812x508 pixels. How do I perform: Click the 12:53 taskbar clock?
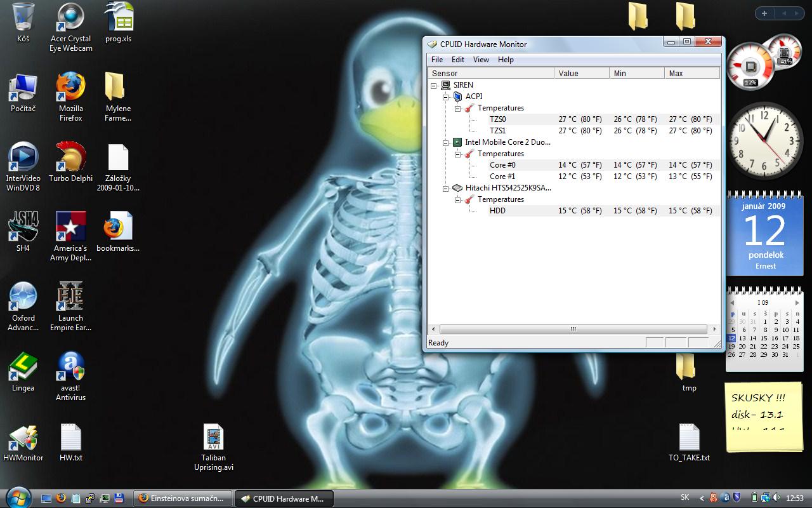click(x=795, y=498)
